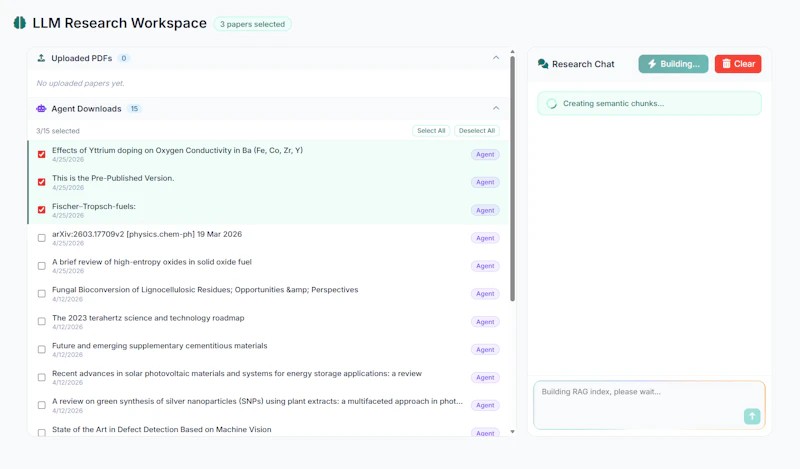Click title This is the Pre-Published Version
800x469 pixels.
point(113,178)
